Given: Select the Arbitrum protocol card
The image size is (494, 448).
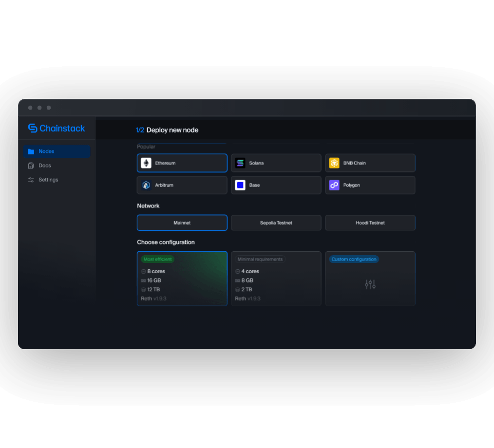Looking at the screenshot, I should point(182,185).
